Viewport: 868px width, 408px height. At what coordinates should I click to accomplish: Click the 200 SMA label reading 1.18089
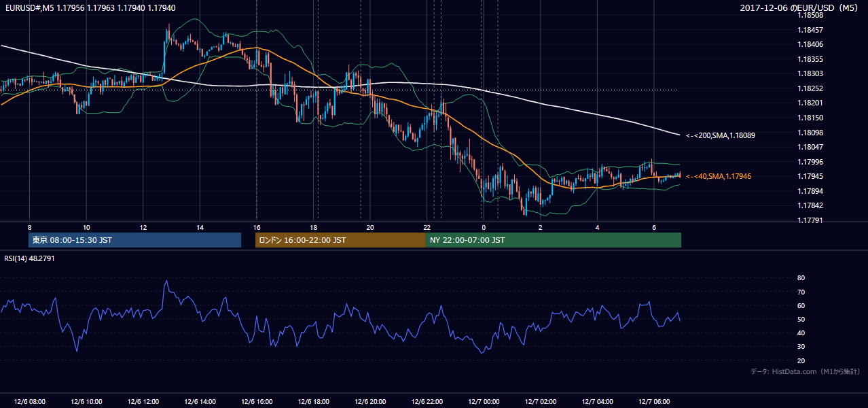pyautogui.click(x=721, y=135)
